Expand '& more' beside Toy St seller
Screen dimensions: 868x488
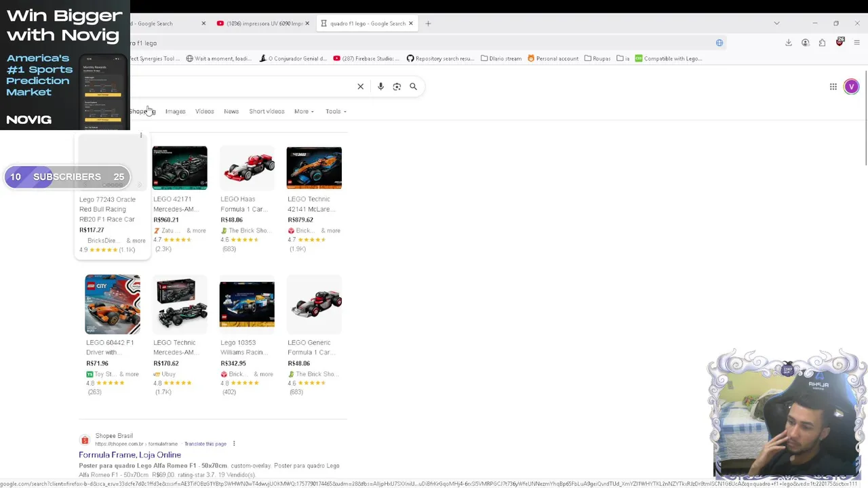click(128, 374)
